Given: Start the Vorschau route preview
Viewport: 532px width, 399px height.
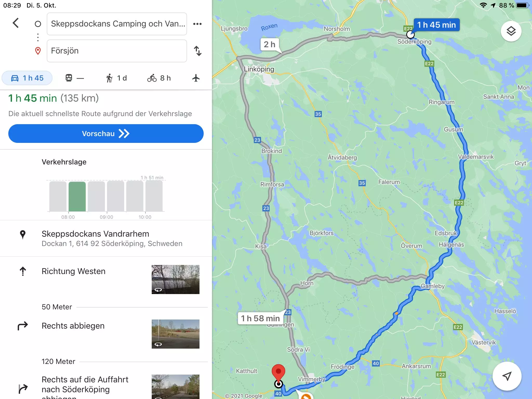Looking at the screenshot, I should 106,134.
